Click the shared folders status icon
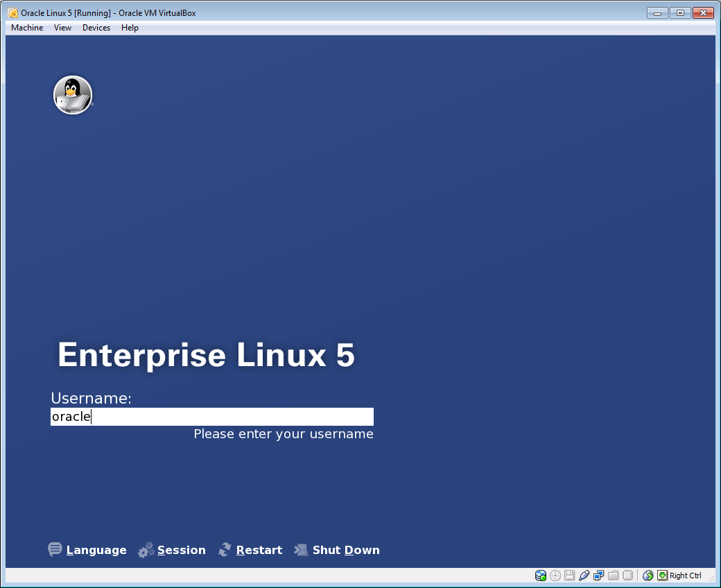This screenshot has width=721, height=588. pyautogui.click(x=613, y=576)
